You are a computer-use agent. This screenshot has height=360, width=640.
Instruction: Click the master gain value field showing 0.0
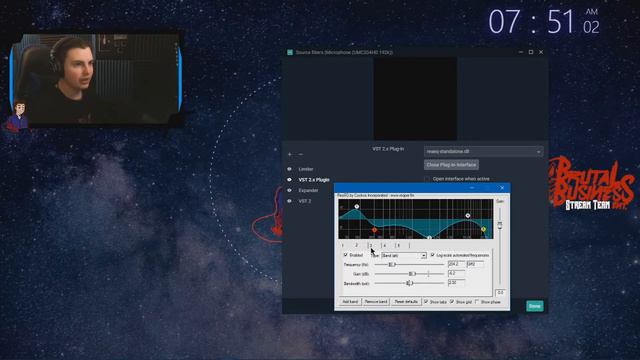[x=500, y=293]
